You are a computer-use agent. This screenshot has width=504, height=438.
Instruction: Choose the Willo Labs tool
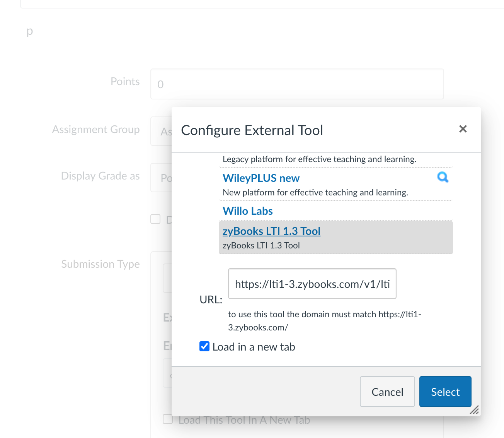pos(248,211)
